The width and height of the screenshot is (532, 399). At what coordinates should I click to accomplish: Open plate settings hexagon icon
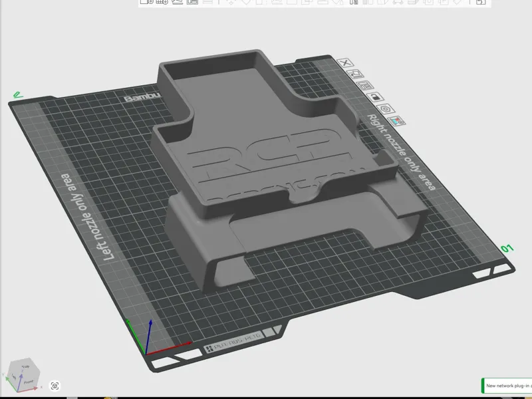386,109
